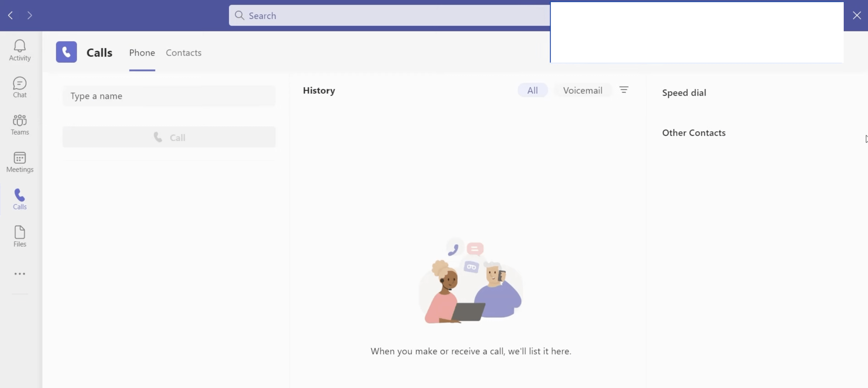Navigate forward with the right arrow
Image resolution: width=868 pixels, height=388 pixels.
[30, 15]
